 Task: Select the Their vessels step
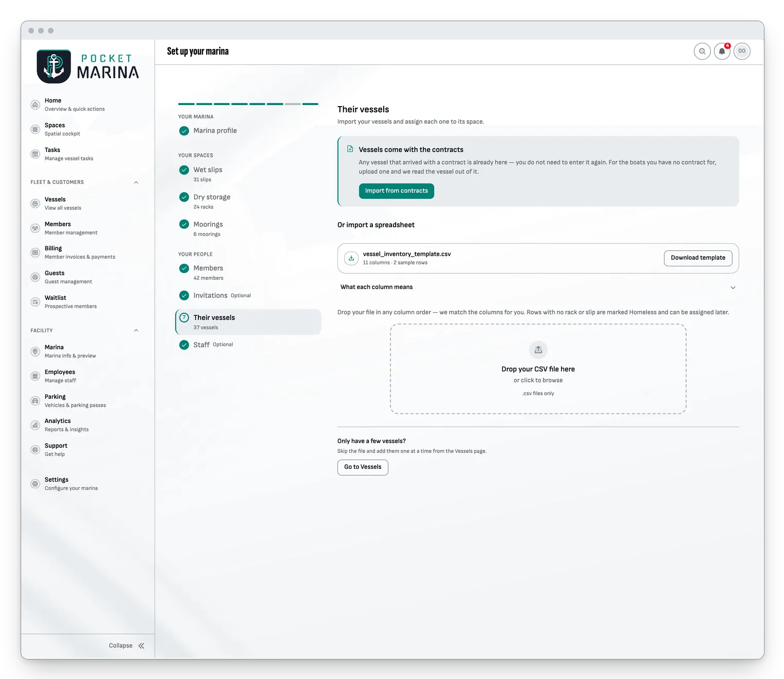pos(248,322)
